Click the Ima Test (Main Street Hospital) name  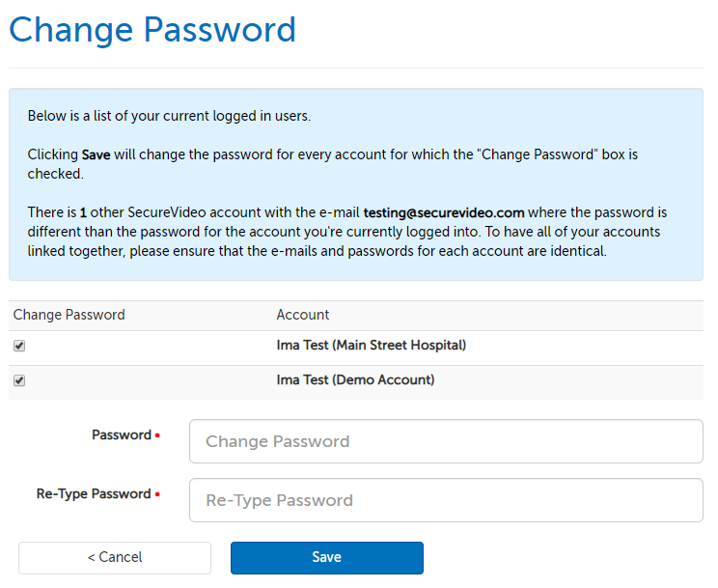click(x=372, y=346)
